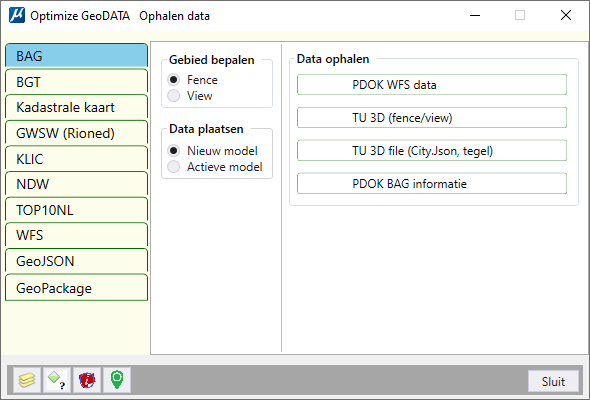Image resolution: width=590 pixels, height=400 pixels.
Task: Minimize the Optimize GeoDATA window
Action: pos(475,15)
